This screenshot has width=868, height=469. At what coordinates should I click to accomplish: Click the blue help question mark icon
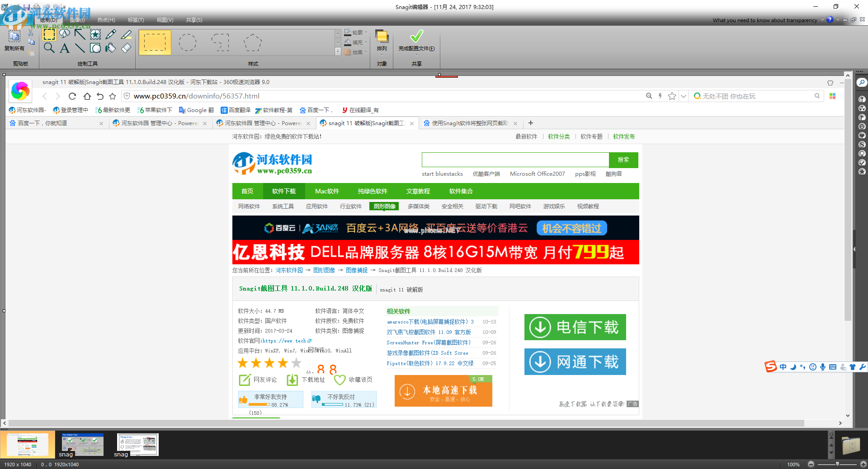point(830,20)
